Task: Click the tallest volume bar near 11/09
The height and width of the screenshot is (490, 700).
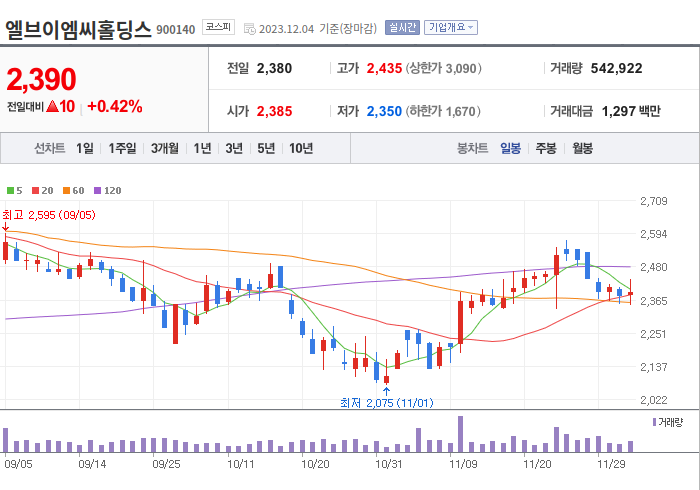Action: point(460,434)
